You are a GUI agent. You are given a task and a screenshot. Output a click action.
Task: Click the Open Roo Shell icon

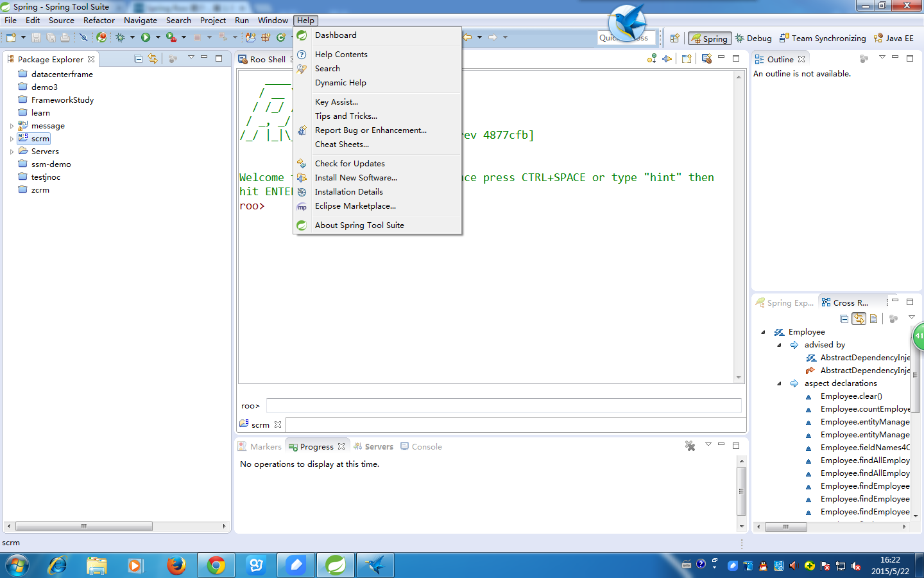coord(706,58)
